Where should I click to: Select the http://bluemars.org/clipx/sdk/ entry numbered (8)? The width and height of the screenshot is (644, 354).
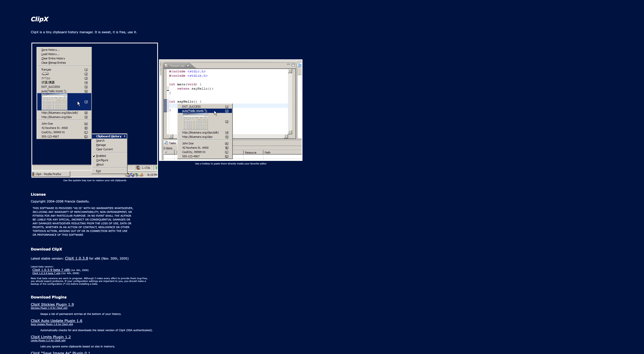pyautogui.click(x=64, y=113)
